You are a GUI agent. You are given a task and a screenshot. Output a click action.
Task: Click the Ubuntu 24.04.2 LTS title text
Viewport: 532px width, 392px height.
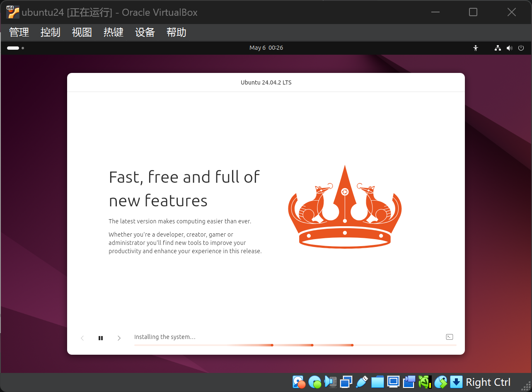[266, 82]
